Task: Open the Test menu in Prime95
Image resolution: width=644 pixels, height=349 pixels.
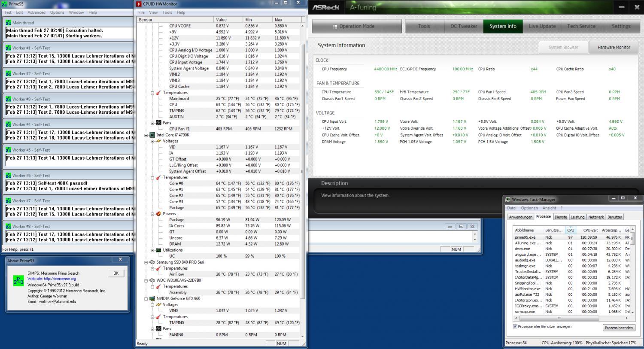Action: tap(8, 12)
